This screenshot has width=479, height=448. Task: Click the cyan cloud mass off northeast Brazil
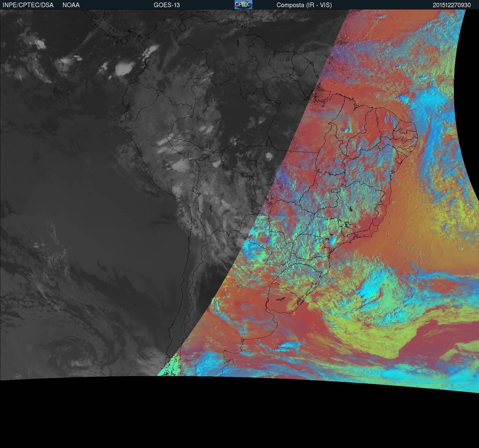pos(430,115)
